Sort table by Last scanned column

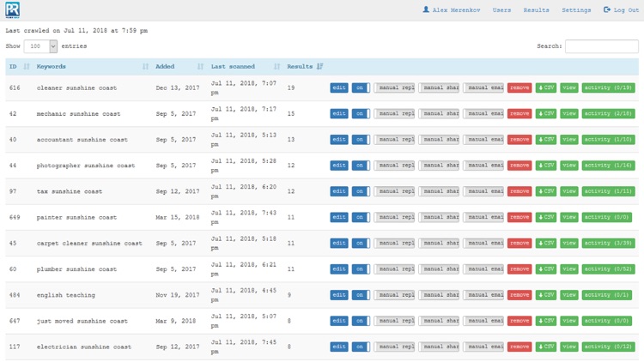pos(246,67)
